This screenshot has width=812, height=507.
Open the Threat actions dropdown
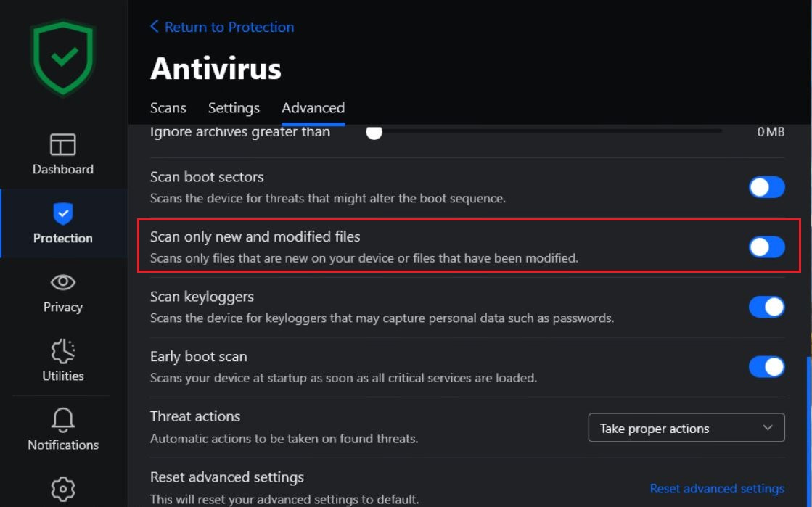[x=686, y=428]
